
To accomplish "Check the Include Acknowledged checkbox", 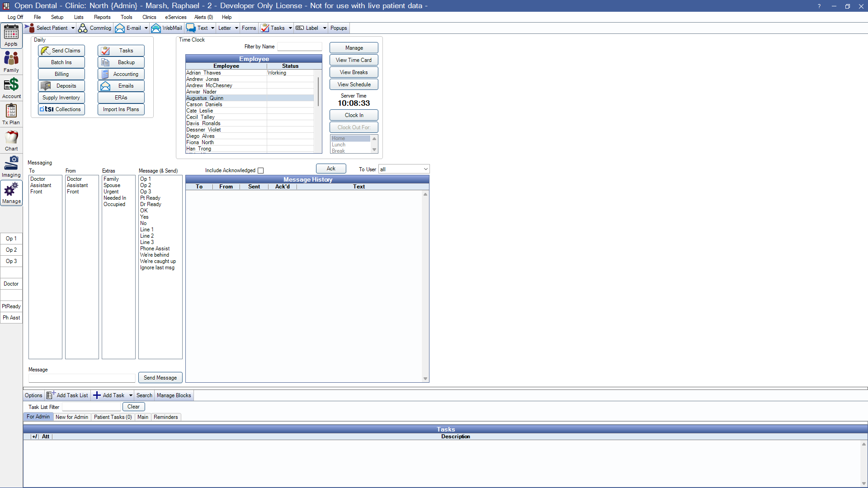I will [x=260, y=170].
